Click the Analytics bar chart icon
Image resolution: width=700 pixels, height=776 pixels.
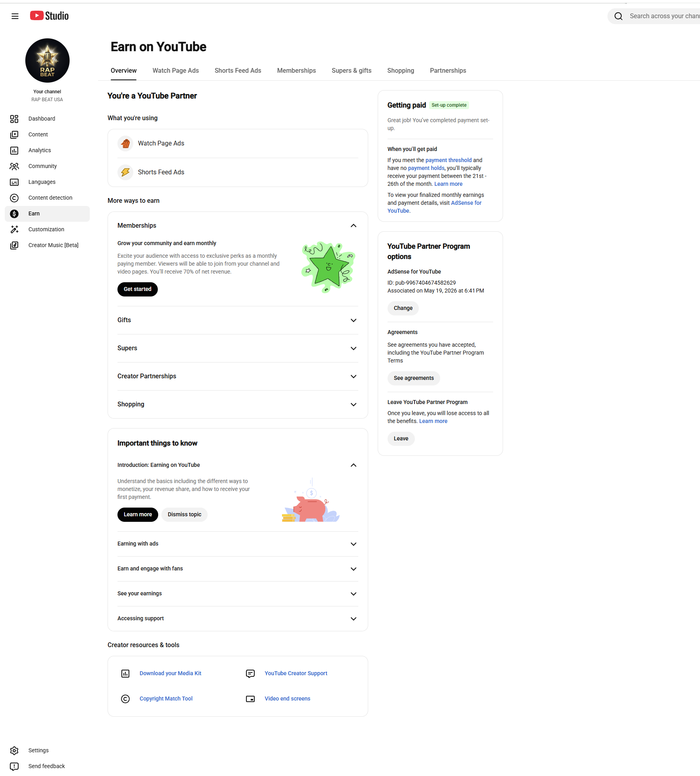point(14,151)
